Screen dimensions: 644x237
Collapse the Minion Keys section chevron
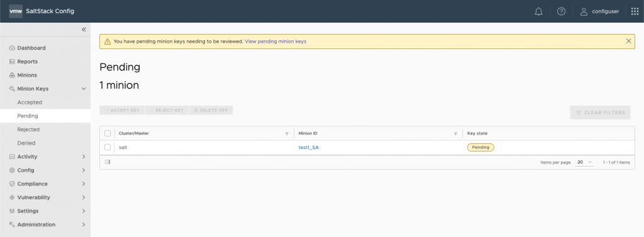coord(84,89)
